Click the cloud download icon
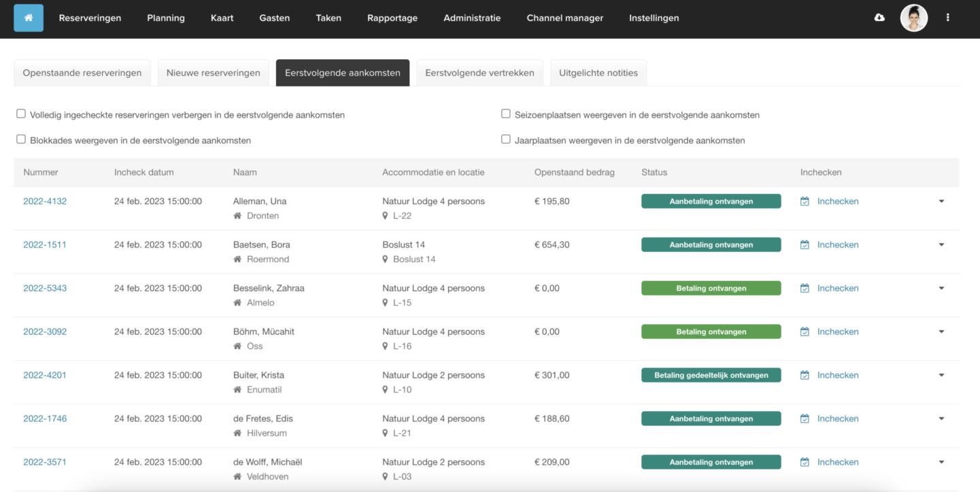Image resolution: width=980 pixels, height=492 pixels. click(879, 18)
